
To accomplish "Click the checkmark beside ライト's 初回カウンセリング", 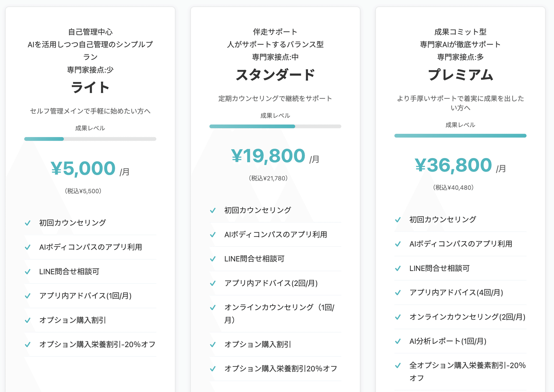I will click(x=28, y=222).
